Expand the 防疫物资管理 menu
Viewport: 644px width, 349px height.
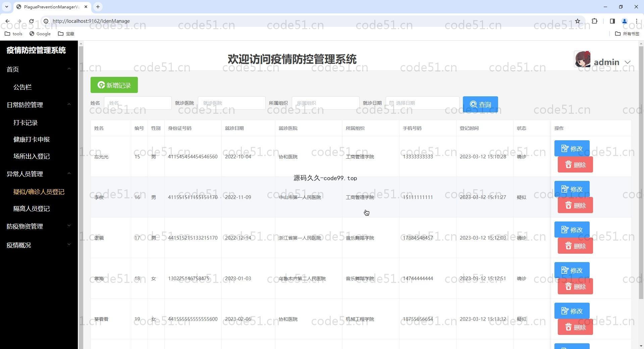point(39,226)
